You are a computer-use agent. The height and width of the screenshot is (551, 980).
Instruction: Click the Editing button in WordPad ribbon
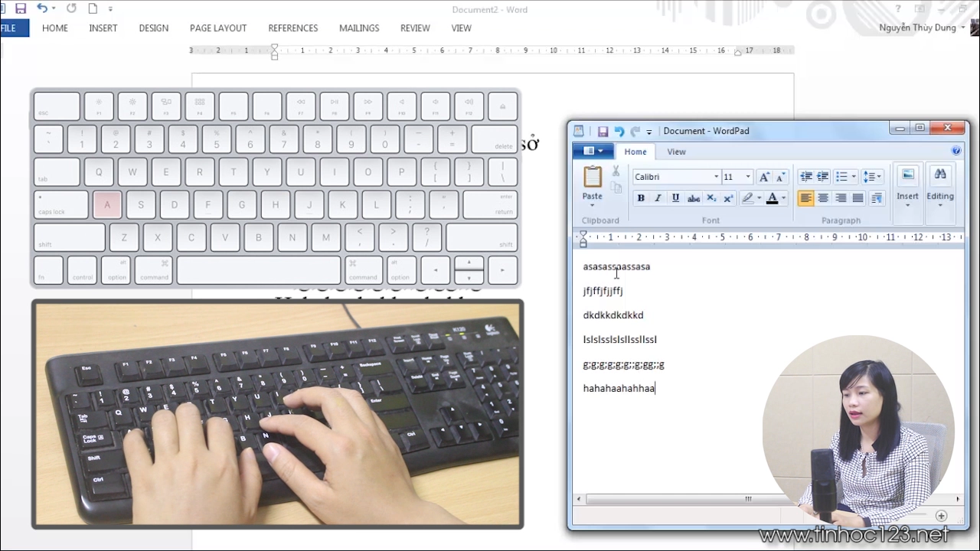click(940, 186)
